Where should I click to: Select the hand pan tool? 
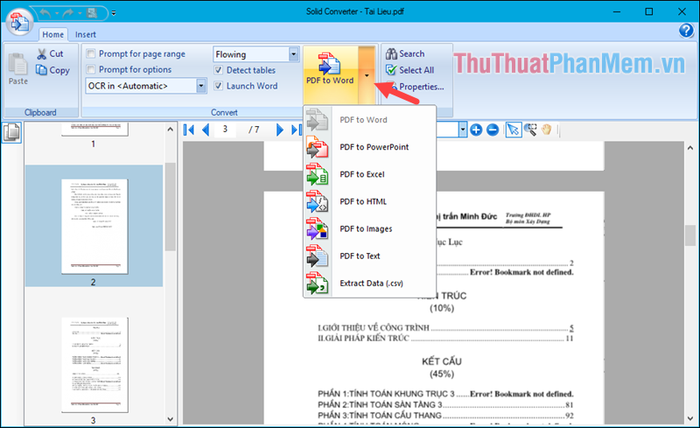point(546,130)
